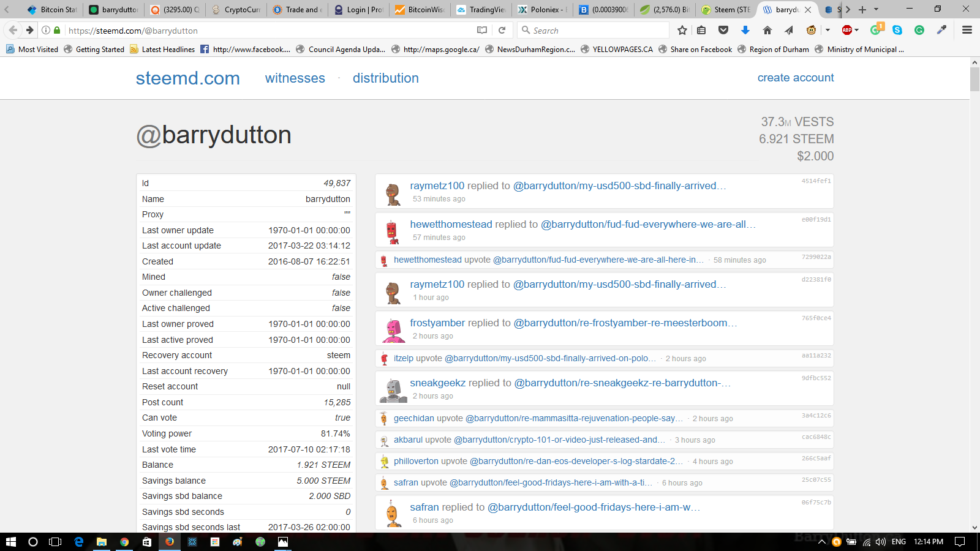
Task: Click sneakgeekz's robot avatar thumbnail
Action: point(393,390)
